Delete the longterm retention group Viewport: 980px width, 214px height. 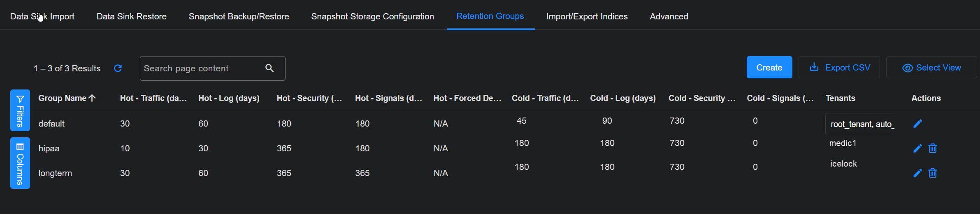click(933, 173)
